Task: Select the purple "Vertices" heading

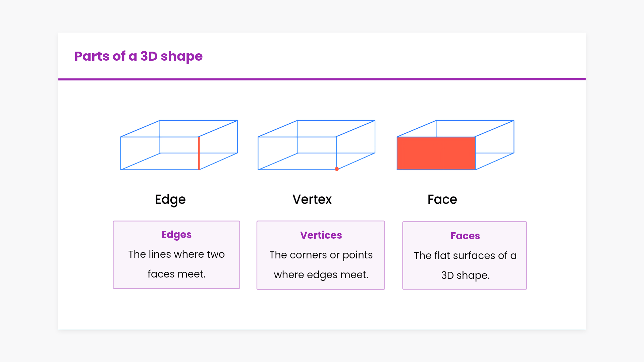Action: (321, 235)
